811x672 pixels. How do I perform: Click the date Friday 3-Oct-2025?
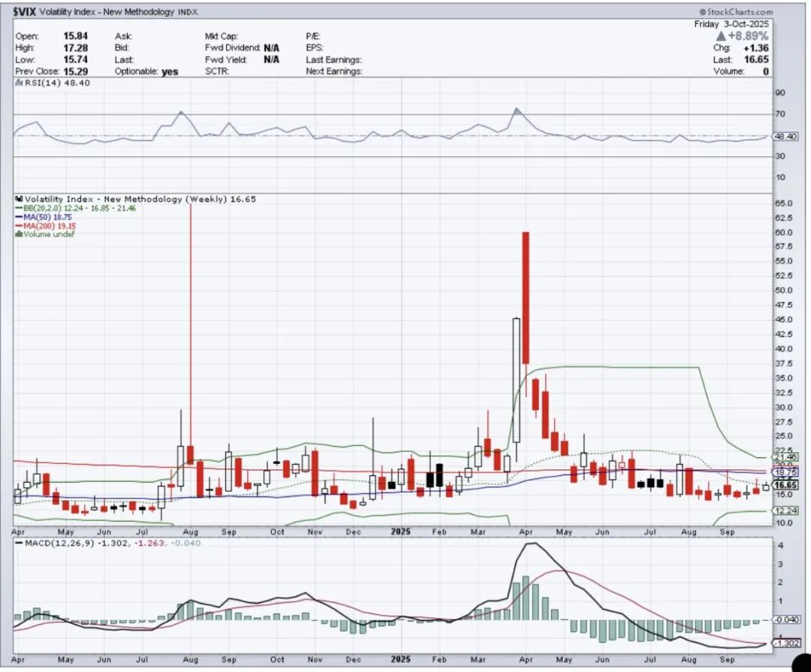click(x=731, y=24)
